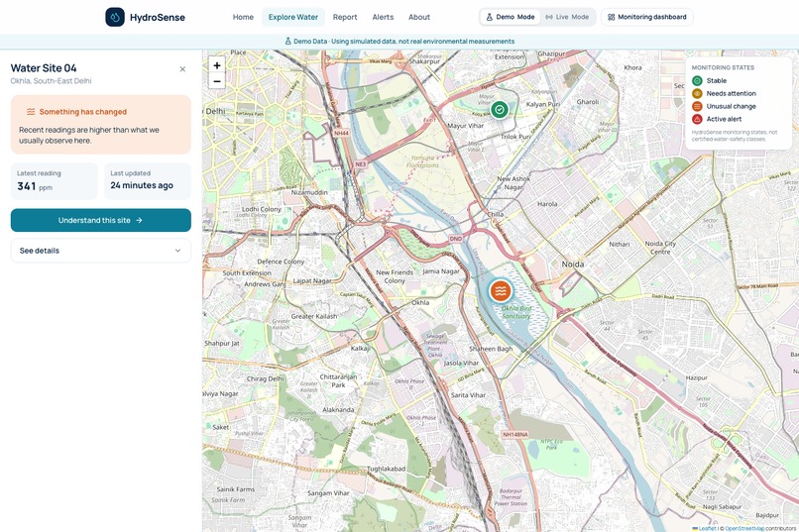Click the wave icon beside Something has changed
799x532 pixels.
pyautogui.click(x=31, y=112)
